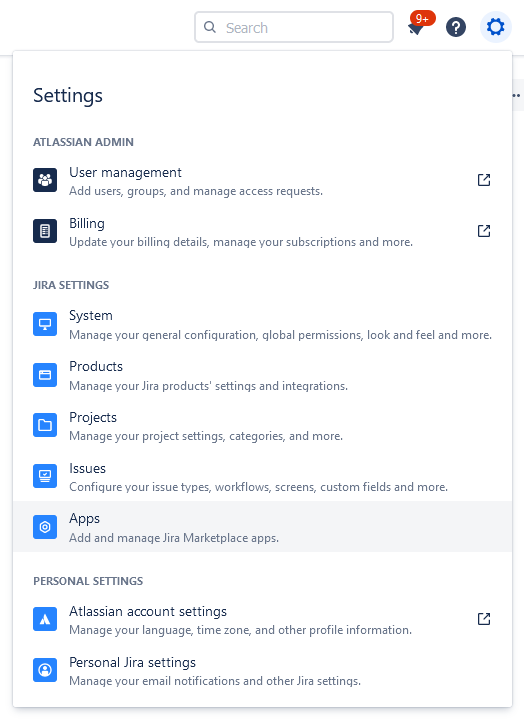Open the System settings title link
The image size is (524, 725).
(x=91, y=316)
